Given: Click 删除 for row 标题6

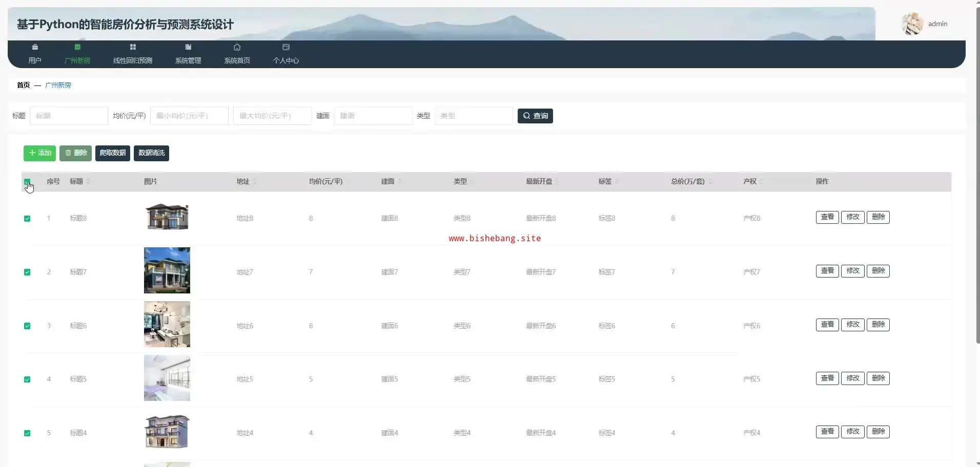Looking at the screenshot, I should pyautogui.click(x=878, y=325).
